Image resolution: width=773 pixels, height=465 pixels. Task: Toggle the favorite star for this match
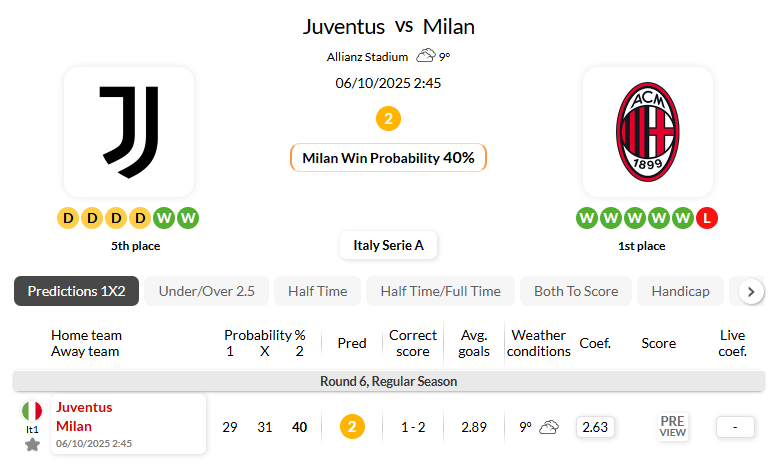[x=32, y=444]
